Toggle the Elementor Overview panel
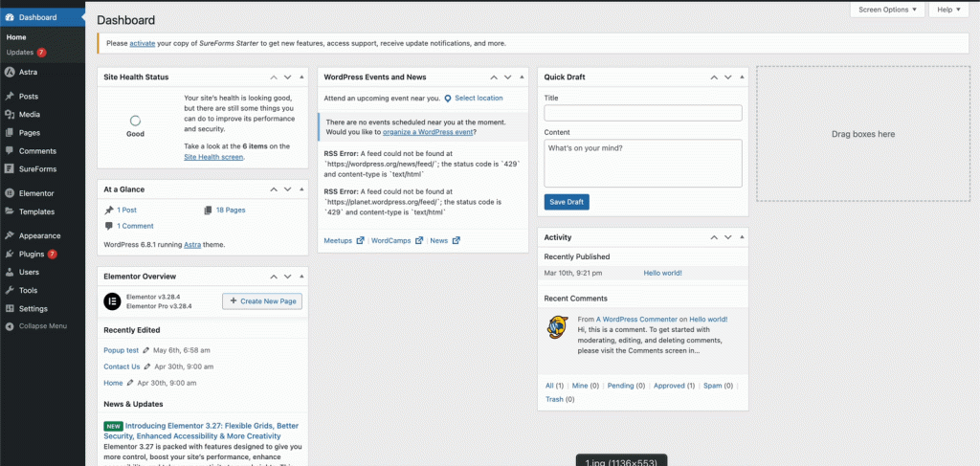980x466 pixels. [301, 277]
